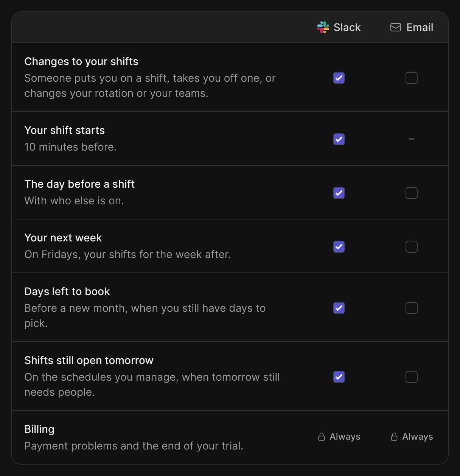
Task: Click the lock icon beside Slack Always
Action: pos(322,437)
